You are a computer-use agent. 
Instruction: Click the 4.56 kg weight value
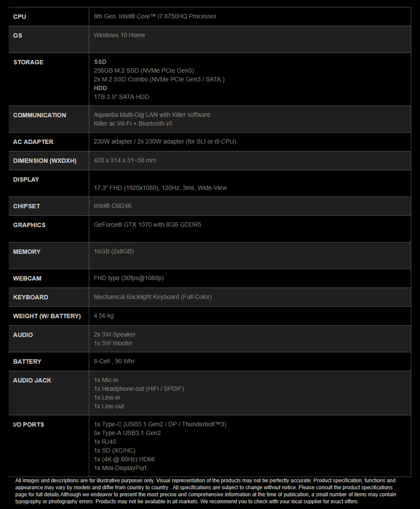(104, 316)
